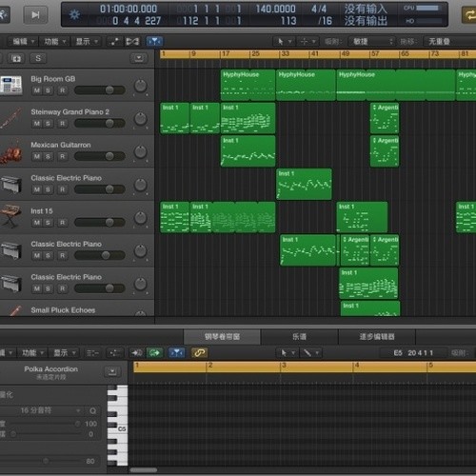Image resolution: width=476 pixels, height=476 pixels.
Task: Switch to the 逐步编辑器 step editor tab
Action: tap(377, 337)
